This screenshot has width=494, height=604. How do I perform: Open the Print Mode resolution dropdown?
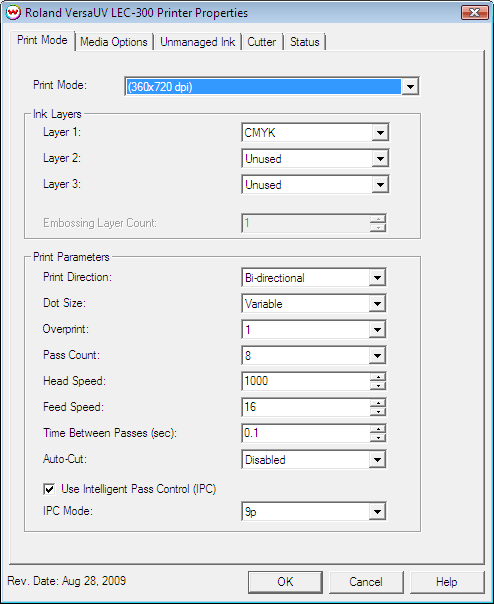point(272,87)
